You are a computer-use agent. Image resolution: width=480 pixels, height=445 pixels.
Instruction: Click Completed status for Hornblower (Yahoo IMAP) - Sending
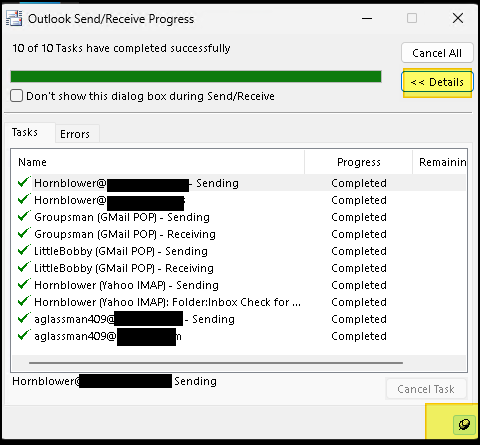pos(359,285)
